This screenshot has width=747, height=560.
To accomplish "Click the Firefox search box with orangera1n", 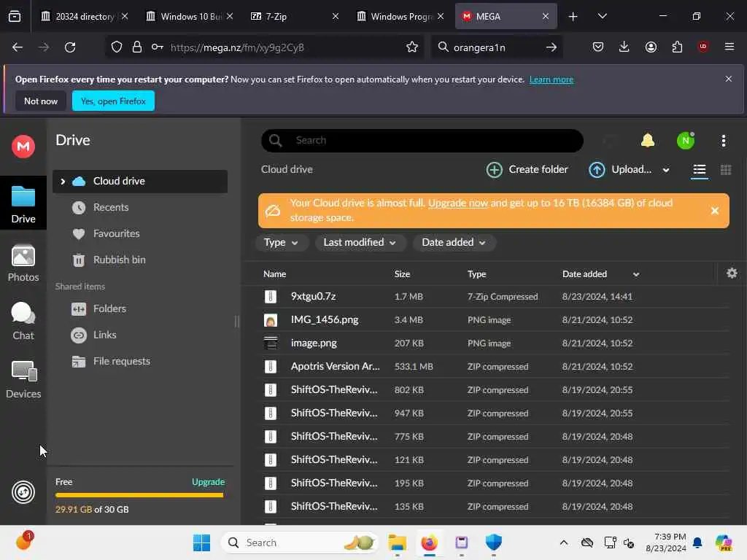I will [497, 47].
